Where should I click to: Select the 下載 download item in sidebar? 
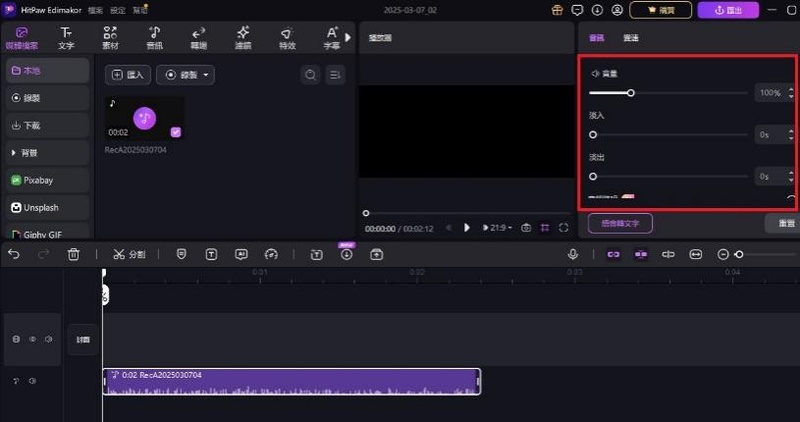point(47,126)
